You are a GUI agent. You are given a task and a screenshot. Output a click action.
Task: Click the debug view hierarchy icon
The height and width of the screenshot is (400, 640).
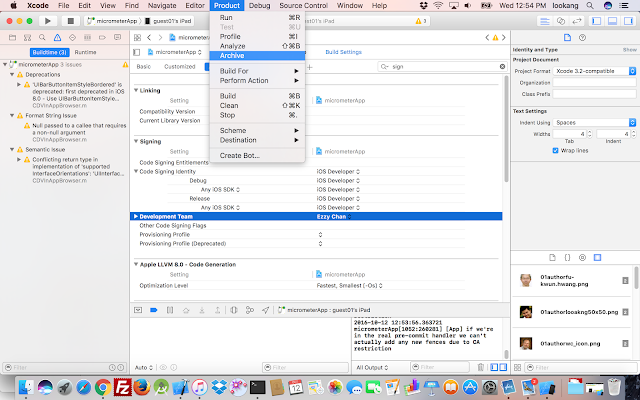pyautogui.click(x=234, y=310)
